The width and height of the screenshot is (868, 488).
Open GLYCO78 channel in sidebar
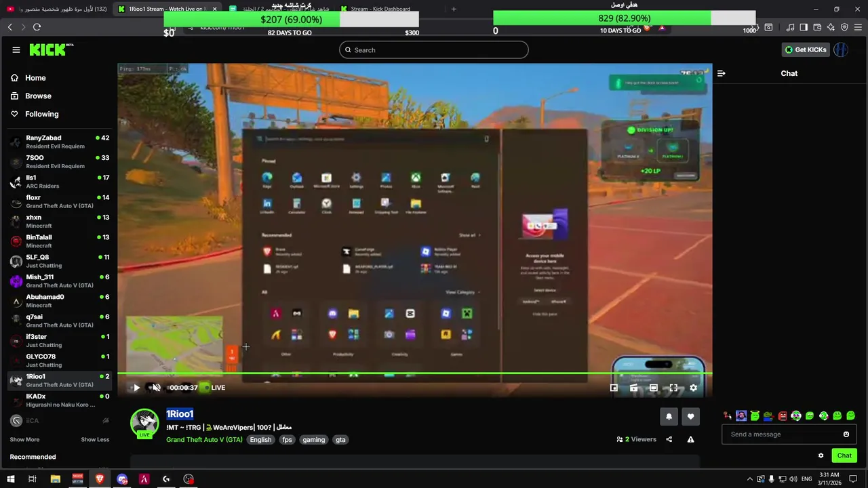click(60, 360)
